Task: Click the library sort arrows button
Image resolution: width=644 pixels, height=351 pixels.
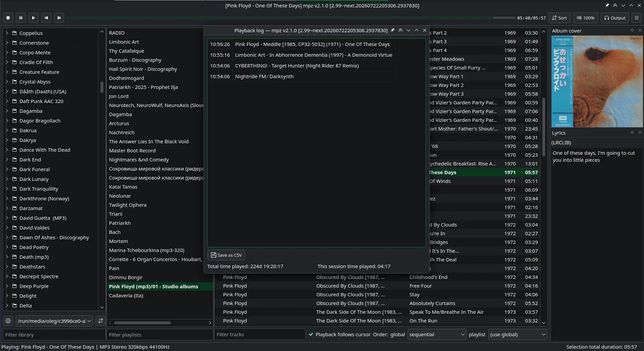Action: [101, 321]
